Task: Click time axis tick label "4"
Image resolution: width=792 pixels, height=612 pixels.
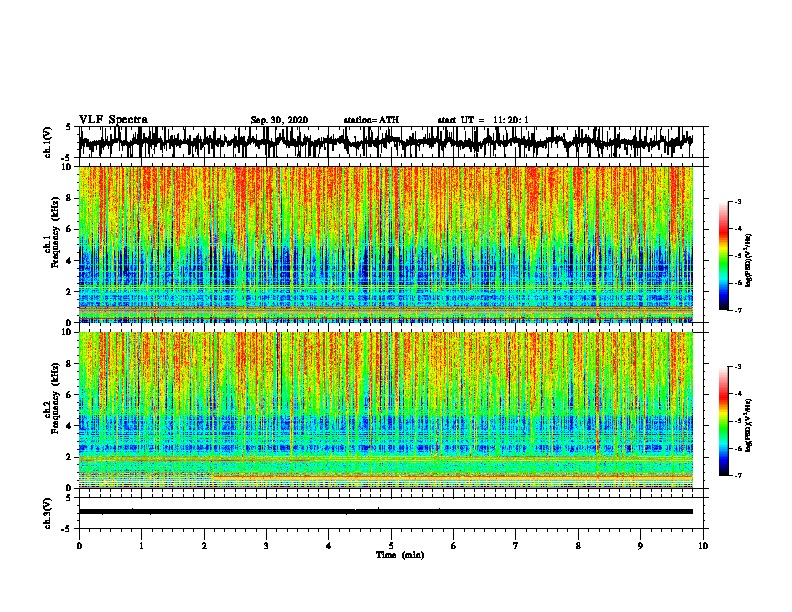Action: tap(329, 545)
